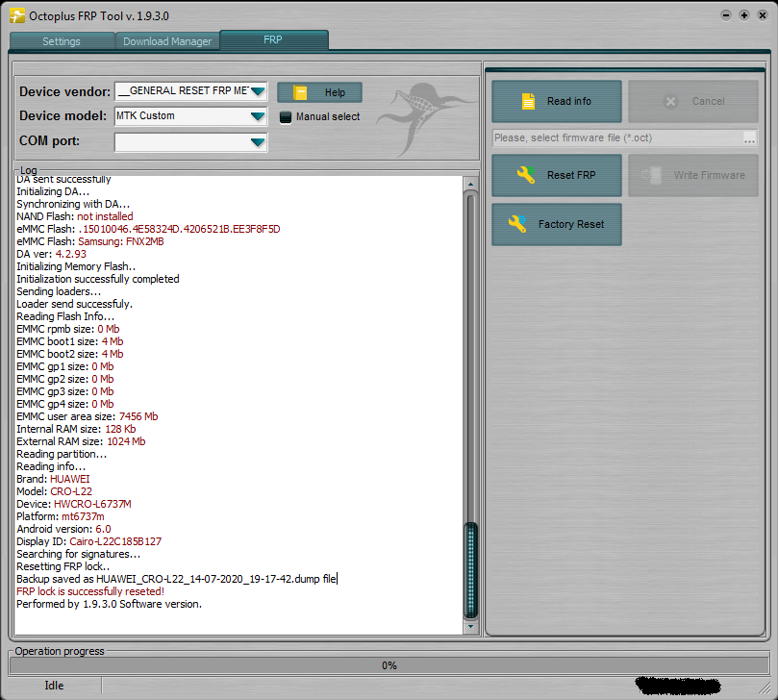The width and height of the screenshot is (778, 700).
Task: Click the Operation progress bar
Action: click(x=389, y=665)
